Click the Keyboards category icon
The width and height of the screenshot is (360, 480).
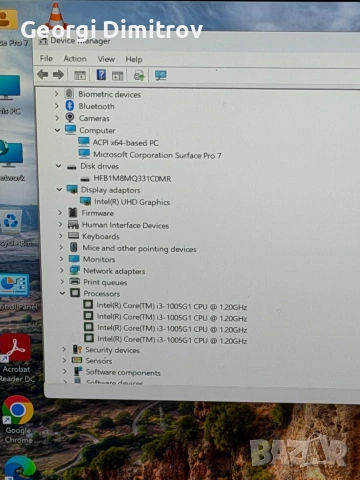[73, 236]
